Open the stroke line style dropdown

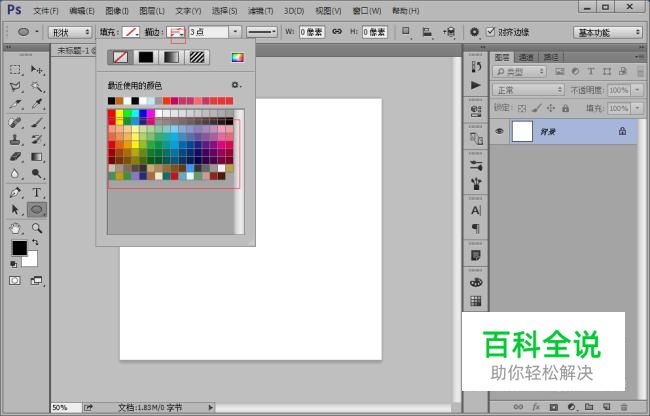[262, 32]
